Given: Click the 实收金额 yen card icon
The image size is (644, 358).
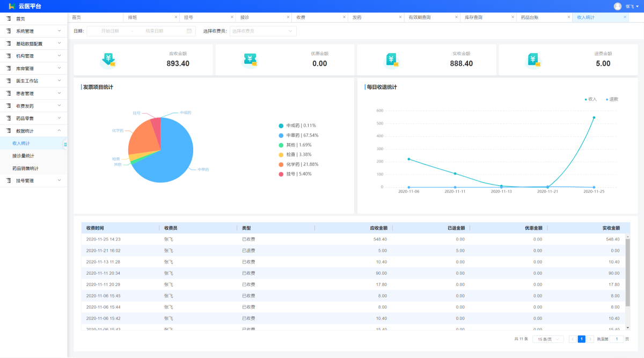Looking at the screenshot, I should tap(392, 60).
